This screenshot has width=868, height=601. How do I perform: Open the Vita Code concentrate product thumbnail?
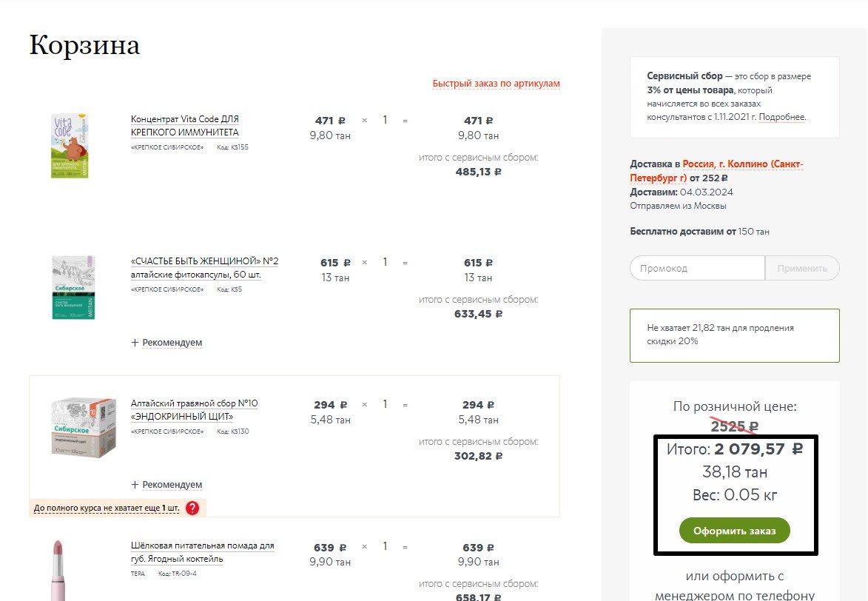71,145
